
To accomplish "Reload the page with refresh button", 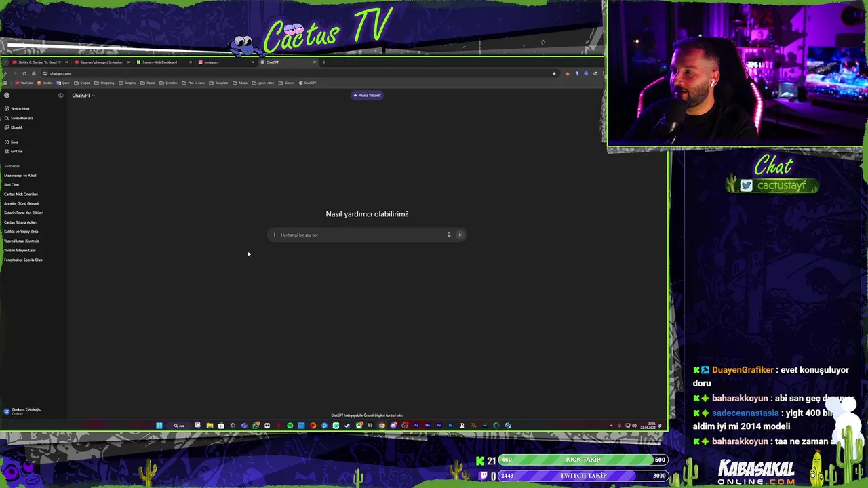I will tap(24, 73).
